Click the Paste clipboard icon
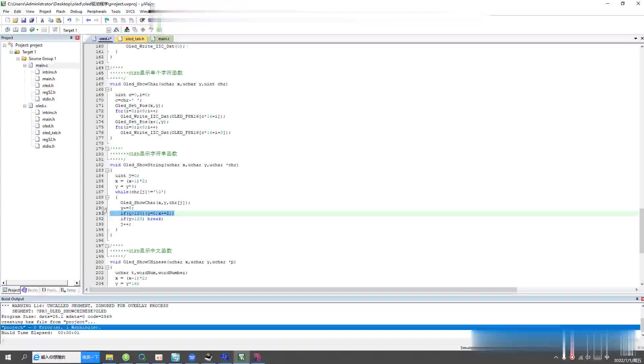This screenshot has width=644, height=364. (59, 20)
